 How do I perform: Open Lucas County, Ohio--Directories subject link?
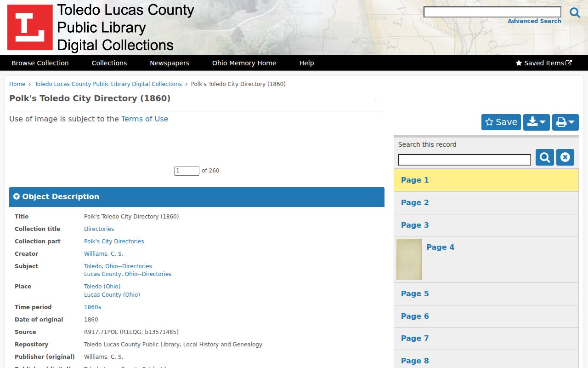(x=128, y=274)
